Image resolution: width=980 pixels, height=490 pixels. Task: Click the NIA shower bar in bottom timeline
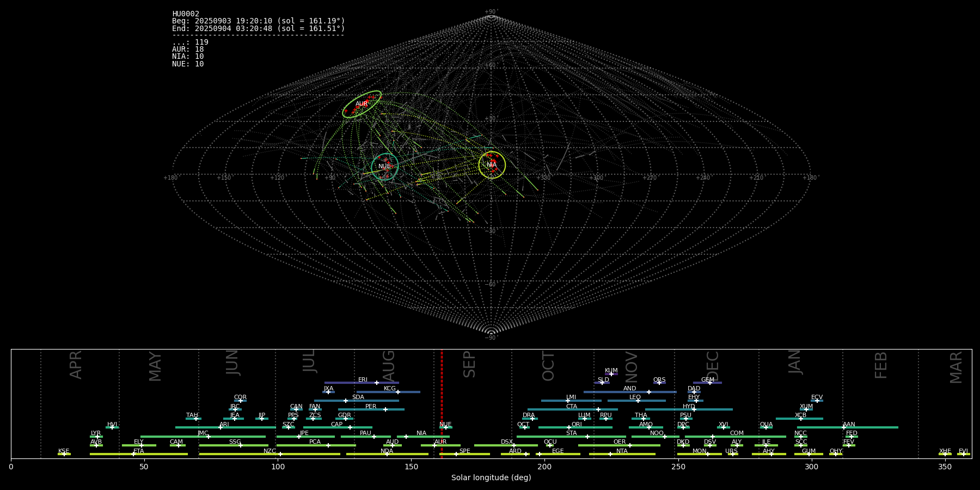pyautogui.click(x=423, y=436)
